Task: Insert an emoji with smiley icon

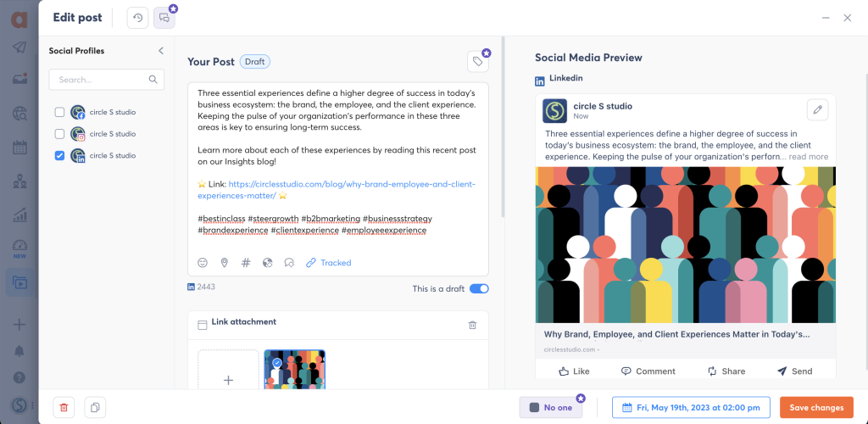Action: (x=203, y=263)
